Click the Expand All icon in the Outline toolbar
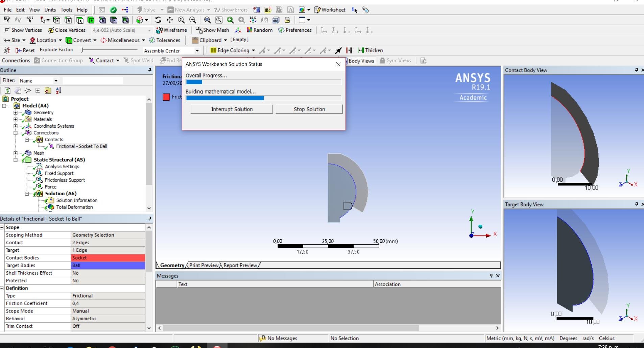 coord(38,91)
